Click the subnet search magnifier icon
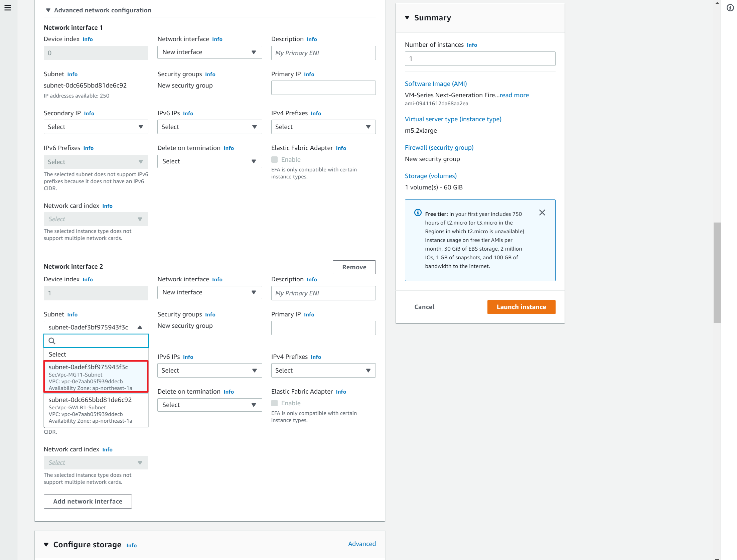This screenshot has width=737, height=560. (52, 341)
